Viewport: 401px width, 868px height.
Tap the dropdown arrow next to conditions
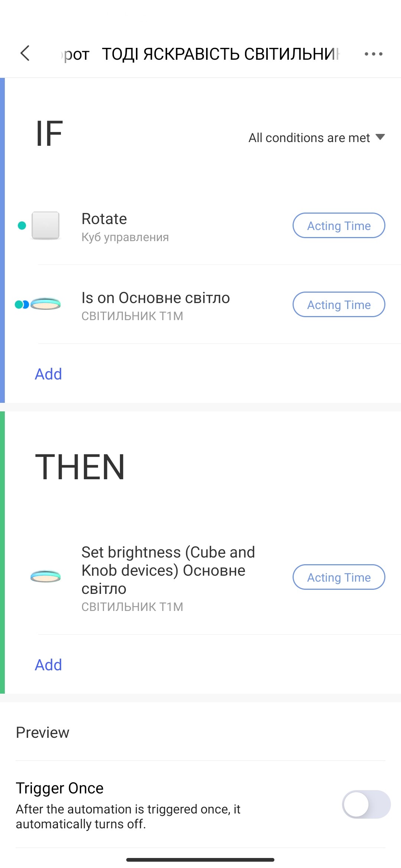click(380, 137)
